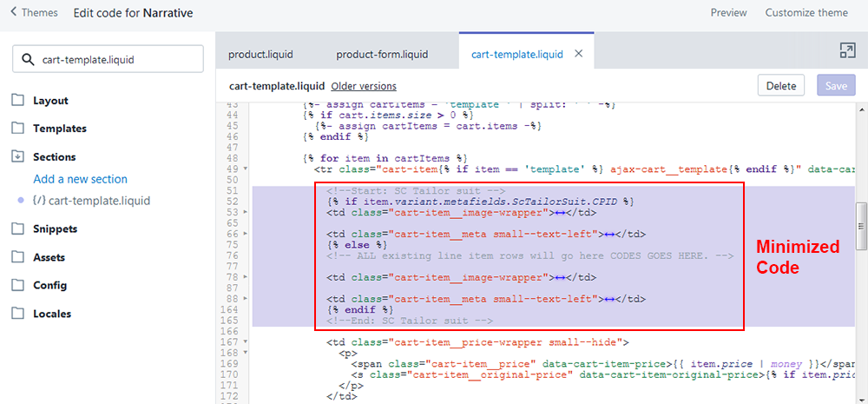The height and width of the screenshot is (404, 868).
Task: Open the Templates folder
Action: click(59, 128)
